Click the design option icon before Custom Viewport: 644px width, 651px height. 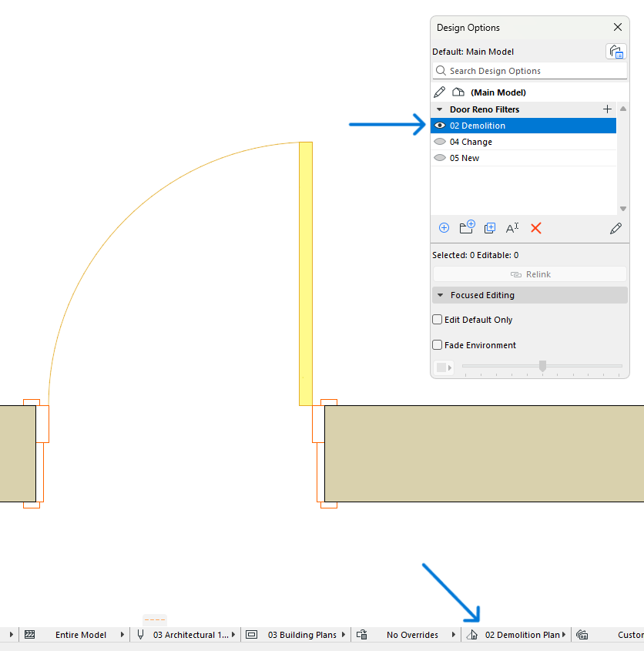click(582, 634)
